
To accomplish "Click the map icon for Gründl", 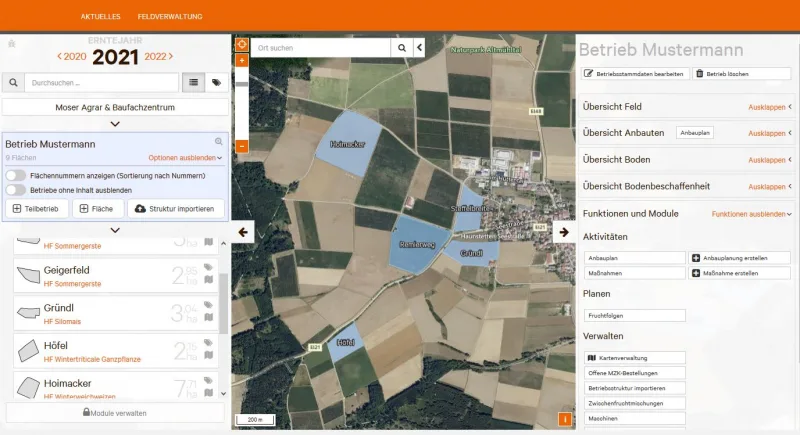I will pos(208,317).
